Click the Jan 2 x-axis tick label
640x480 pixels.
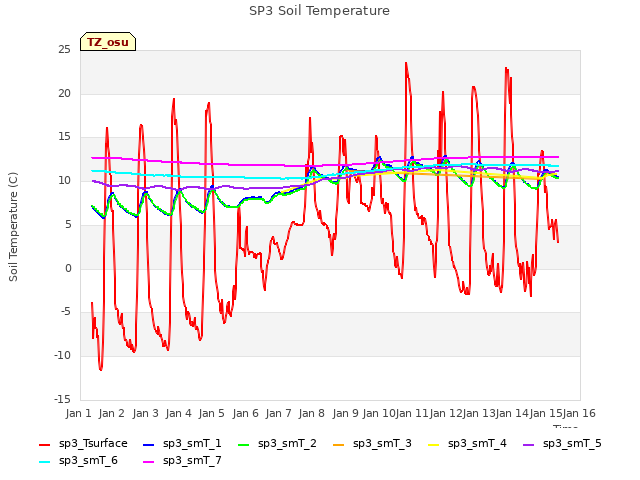click(x=111, y=413)
